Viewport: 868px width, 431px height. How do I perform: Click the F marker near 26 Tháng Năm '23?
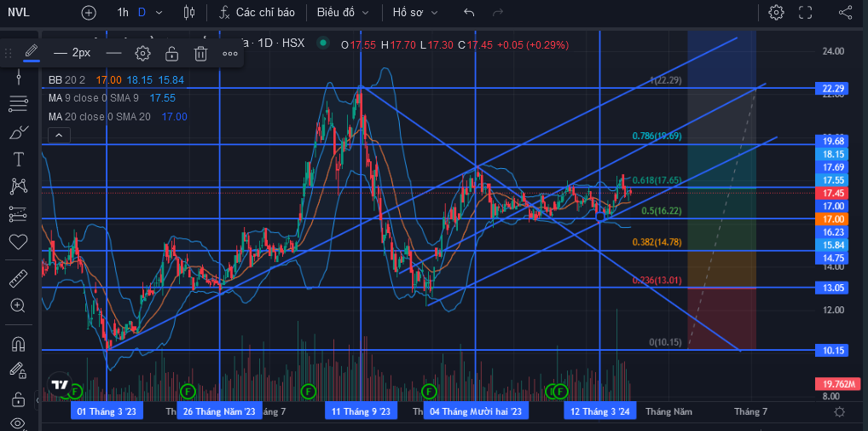point(188,392)
